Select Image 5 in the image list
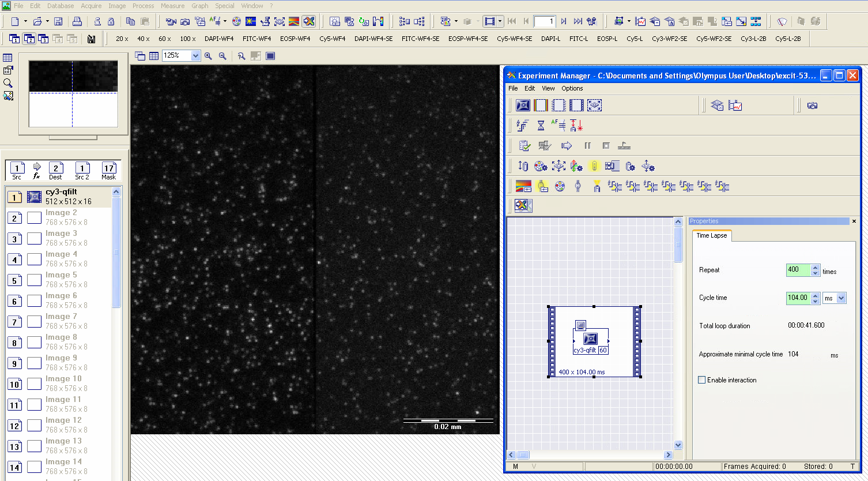This screenshot has height=481, width=868. (x=61, y=280)
